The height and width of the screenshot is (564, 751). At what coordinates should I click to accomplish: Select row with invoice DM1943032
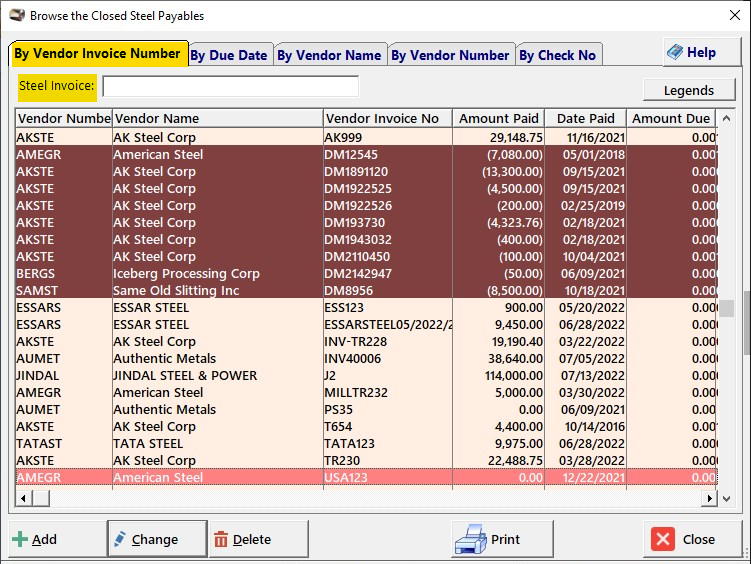(x=366, y=239)
